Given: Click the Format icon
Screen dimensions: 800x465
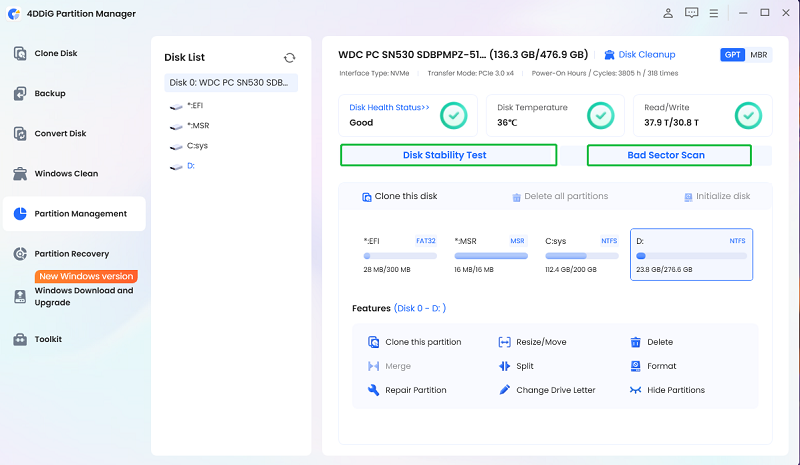Looking at the screenshot, I should tap(635, 366).
